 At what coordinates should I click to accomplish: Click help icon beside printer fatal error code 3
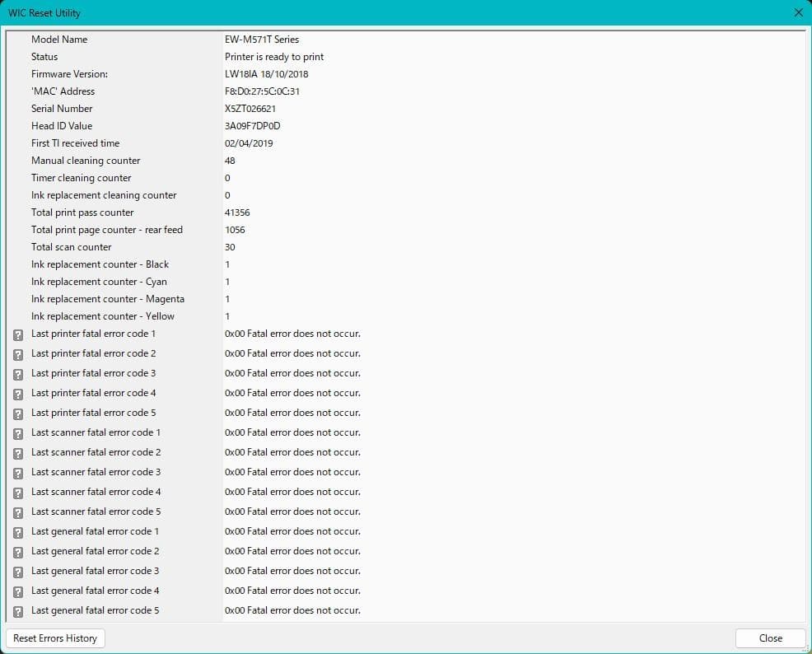coord(18,374)
